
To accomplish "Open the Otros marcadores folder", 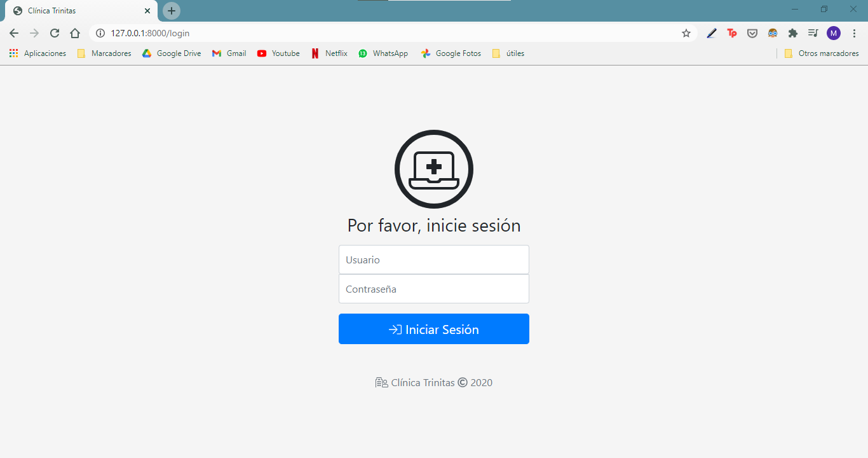I will point(822,53).
